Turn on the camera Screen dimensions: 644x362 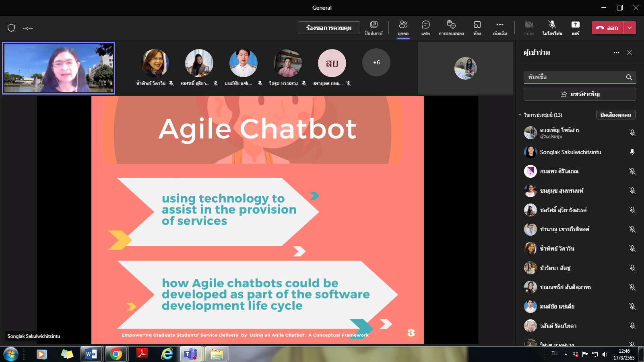[x=529, y=28]
